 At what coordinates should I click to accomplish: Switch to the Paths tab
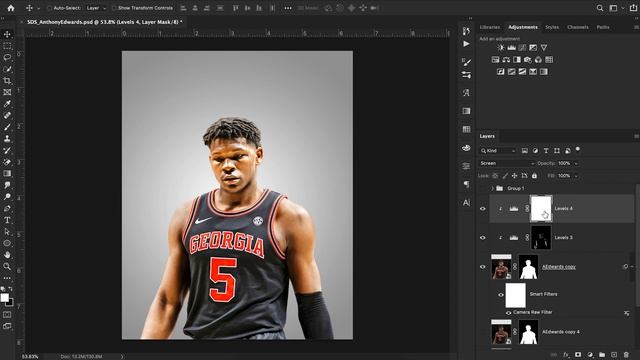tap(603, 27)
